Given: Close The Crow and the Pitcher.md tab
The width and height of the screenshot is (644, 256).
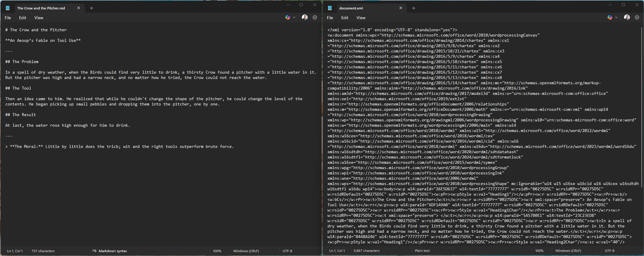Looking at the screenshot, I should (x=78, y=8).
